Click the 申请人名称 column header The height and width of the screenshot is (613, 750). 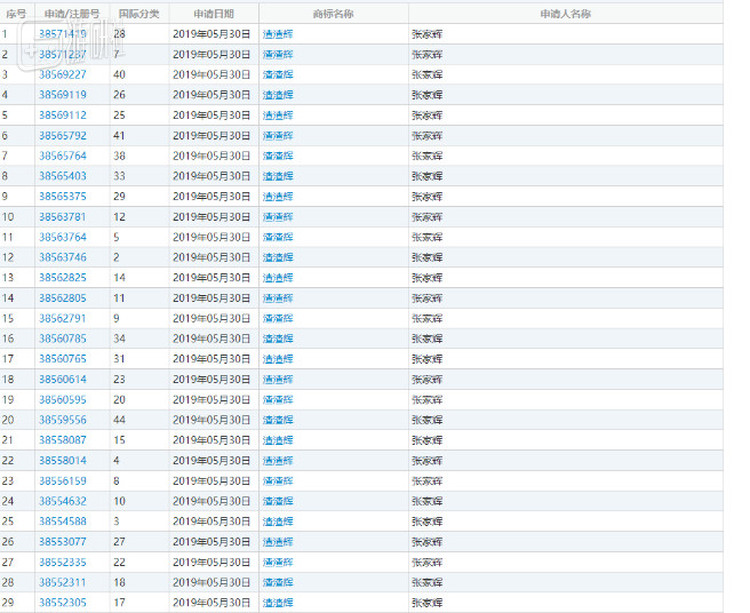565,14
